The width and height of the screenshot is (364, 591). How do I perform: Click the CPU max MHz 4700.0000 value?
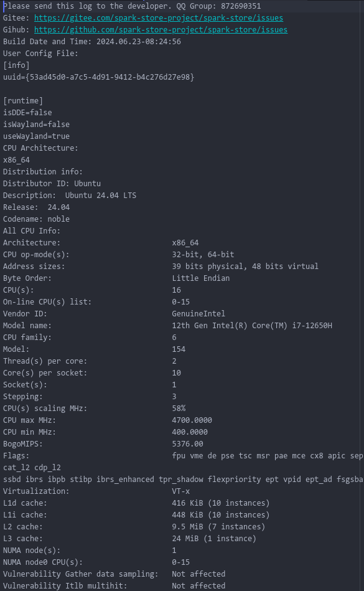[192, 420]
